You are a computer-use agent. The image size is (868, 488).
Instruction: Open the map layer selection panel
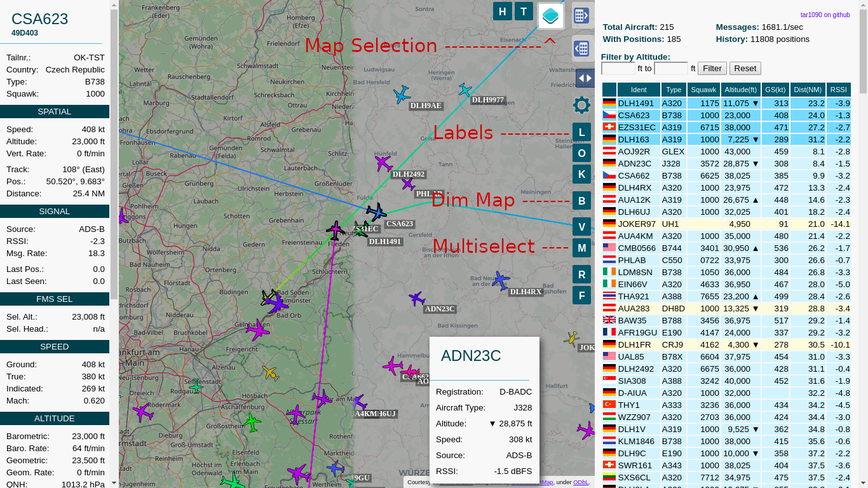pos(550,15)
